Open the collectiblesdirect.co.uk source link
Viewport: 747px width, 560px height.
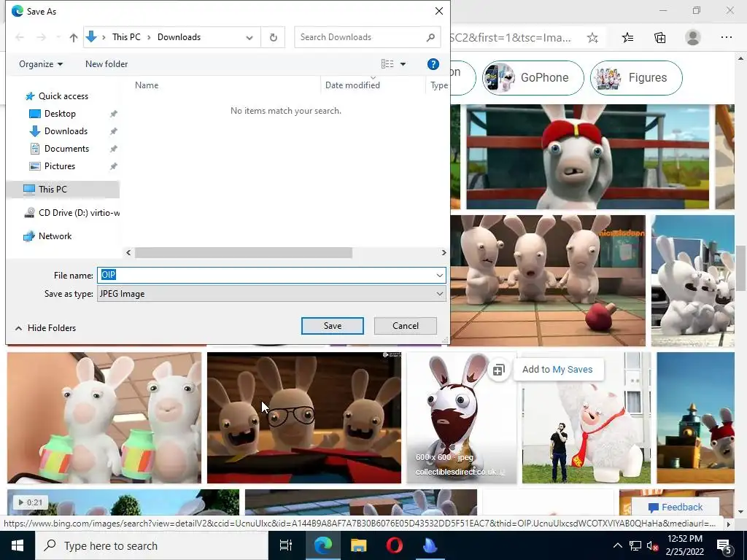click(460, 472)
